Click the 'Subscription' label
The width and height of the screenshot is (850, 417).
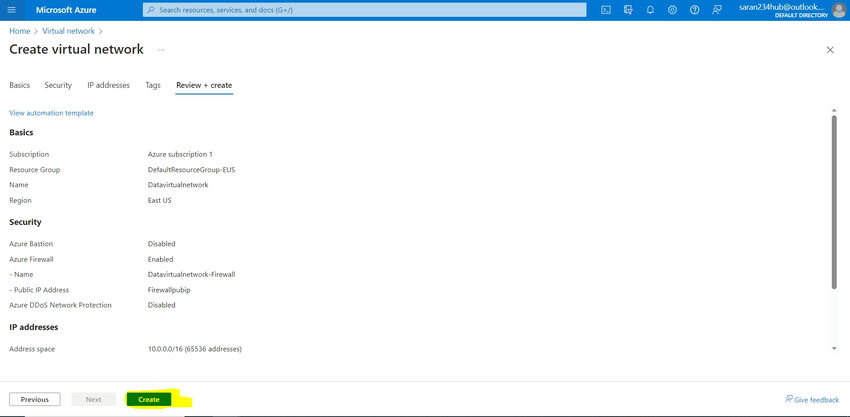coord(29,155)
